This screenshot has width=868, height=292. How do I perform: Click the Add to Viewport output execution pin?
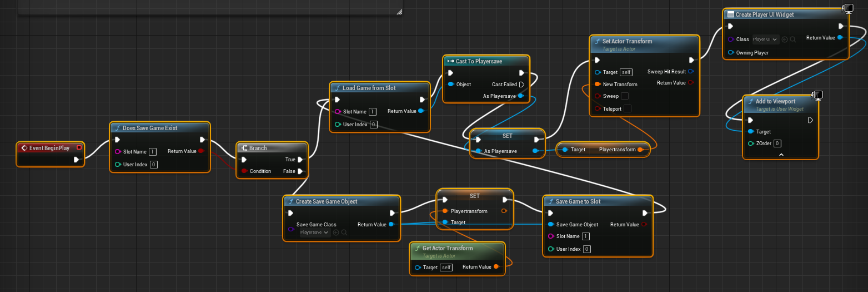tap(810, 120)
